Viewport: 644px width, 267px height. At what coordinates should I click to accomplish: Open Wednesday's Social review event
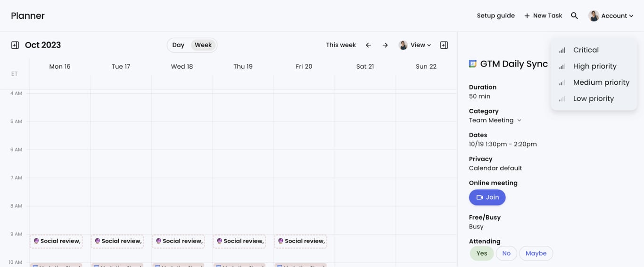(x=178, y=242)
